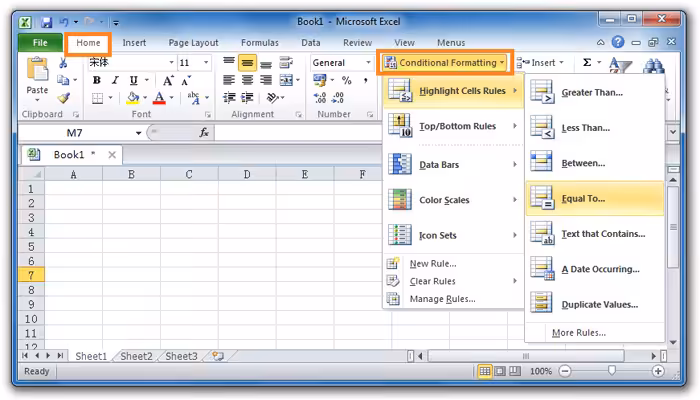Click Decrease Decimal icon
This screenshot has width=700, height=400.
[338, 98]
